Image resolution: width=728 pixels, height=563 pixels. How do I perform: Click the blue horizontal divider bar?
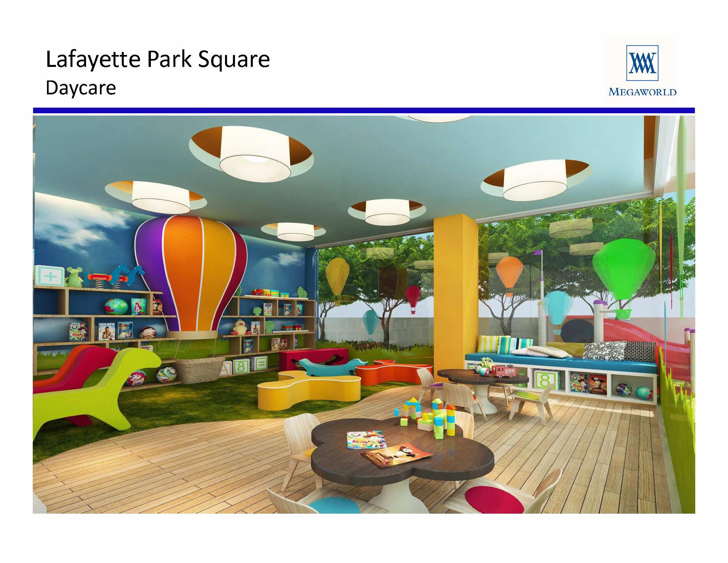(363, 110)
